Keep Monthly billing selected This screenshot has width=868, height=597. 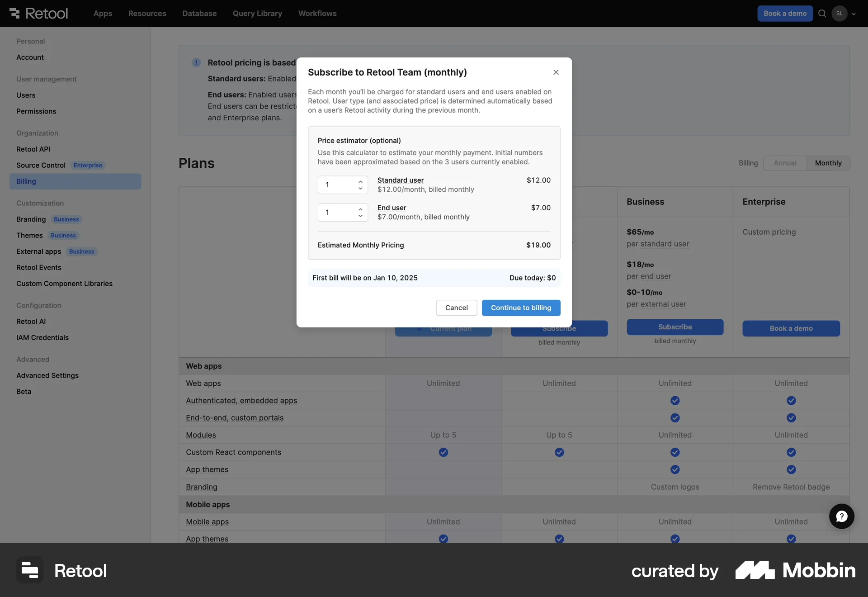click(828, 163)
